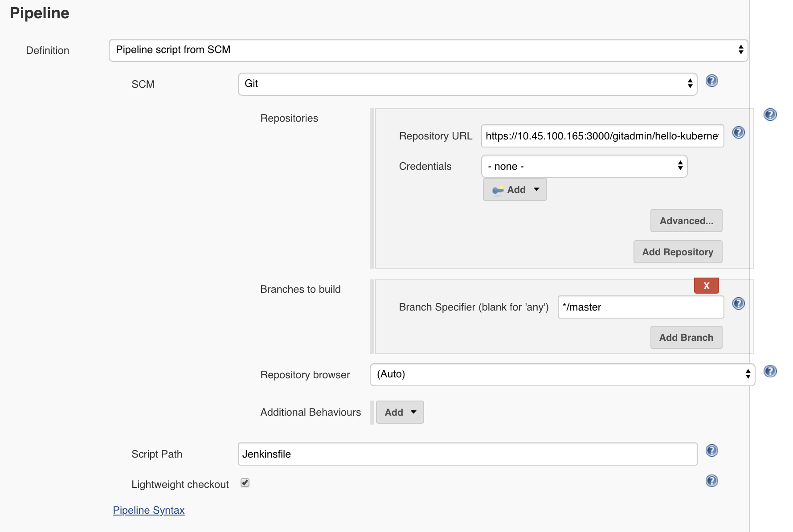Click the Credentials label

click(x=425, y=166)
